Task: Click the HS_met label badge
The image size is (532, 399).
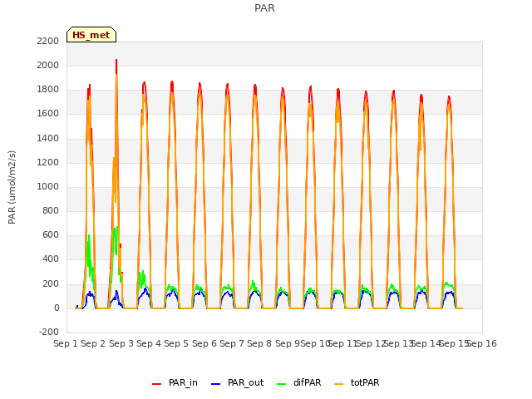Action: click(x=91, y=35)
